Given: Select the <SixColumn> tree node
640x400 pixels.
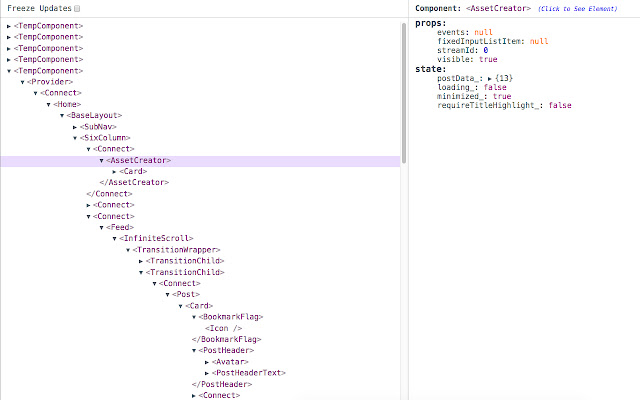Looking at the screenshot, I should tap(105, 138).
